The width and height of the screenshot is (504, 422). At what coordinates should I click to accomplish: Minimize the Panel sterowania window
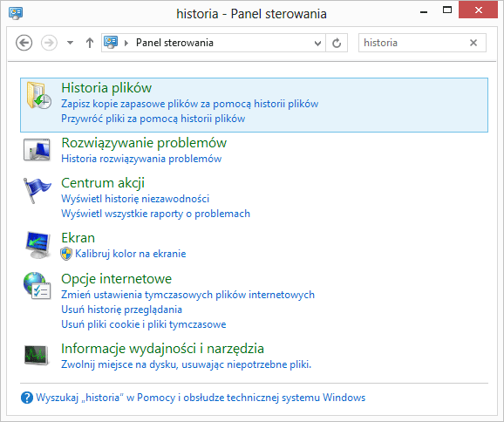click(x=424, y=12)
